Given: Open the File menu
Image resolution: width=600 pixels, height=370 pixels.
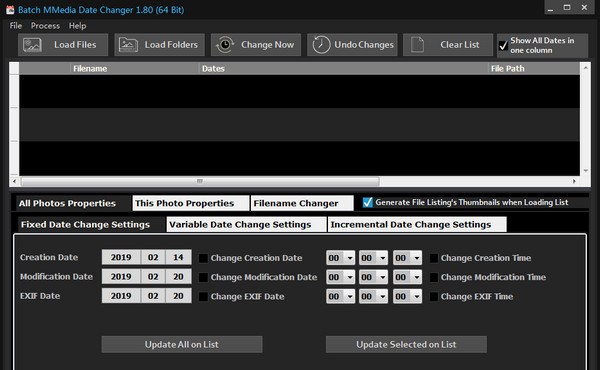Looking at the screenshot, I should point(16,26).
